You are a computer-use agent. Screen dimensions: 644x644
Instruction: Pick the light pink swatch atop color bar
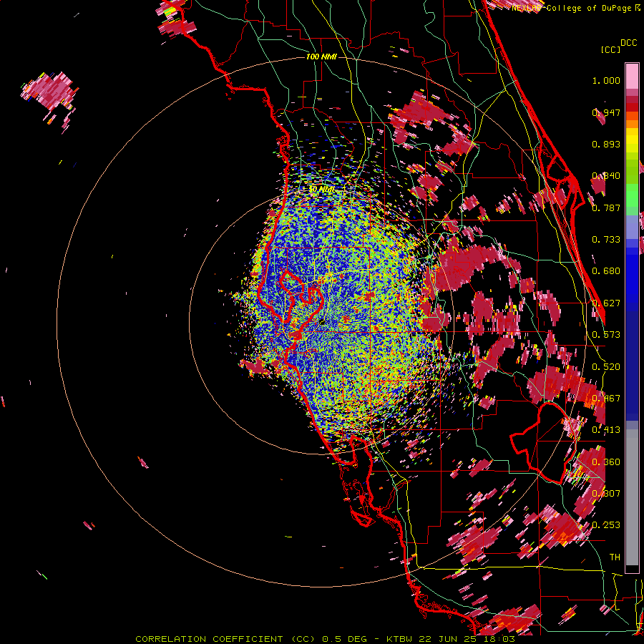632,76
